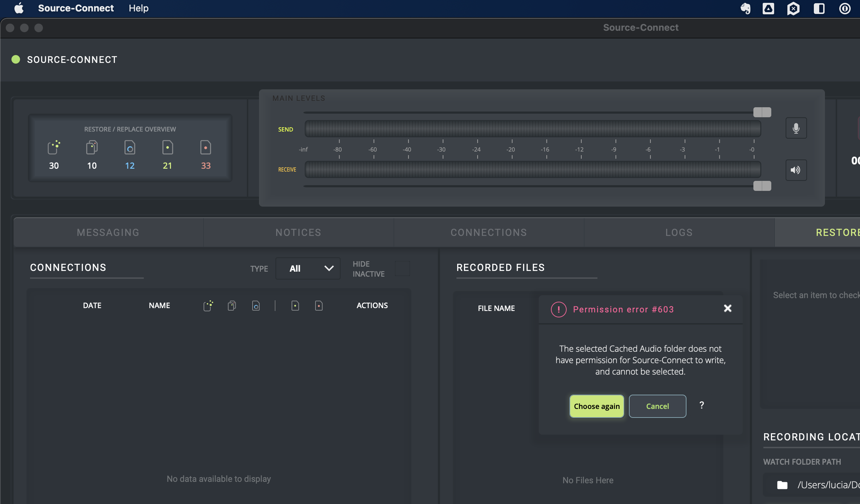
Task: Click the receive level slider handle
Action: point(762,186)
